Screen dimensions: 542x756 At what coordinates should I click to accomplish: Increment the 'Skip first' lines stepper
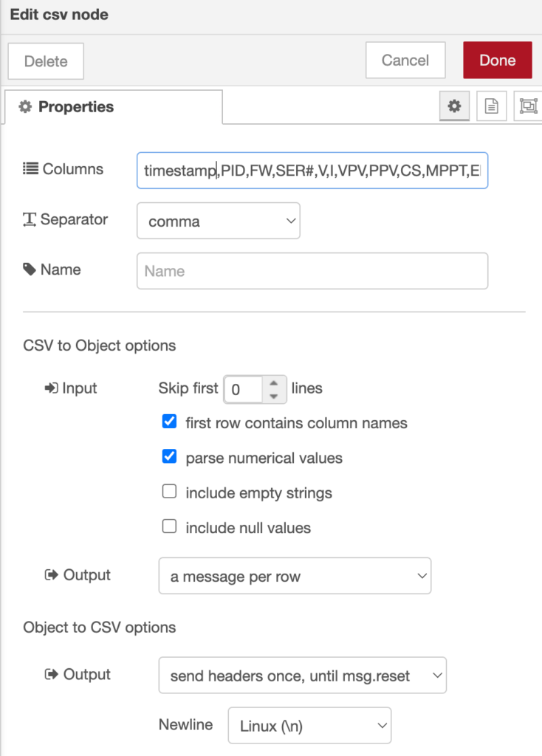coord(272,384)
